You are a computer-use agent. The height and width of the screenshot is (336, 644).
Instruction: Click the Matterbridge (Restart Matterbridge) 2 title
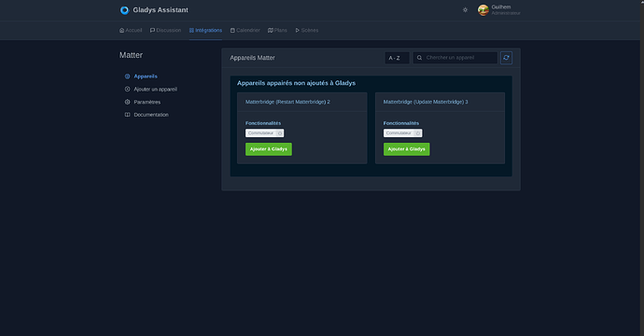[x=287, y=102]
